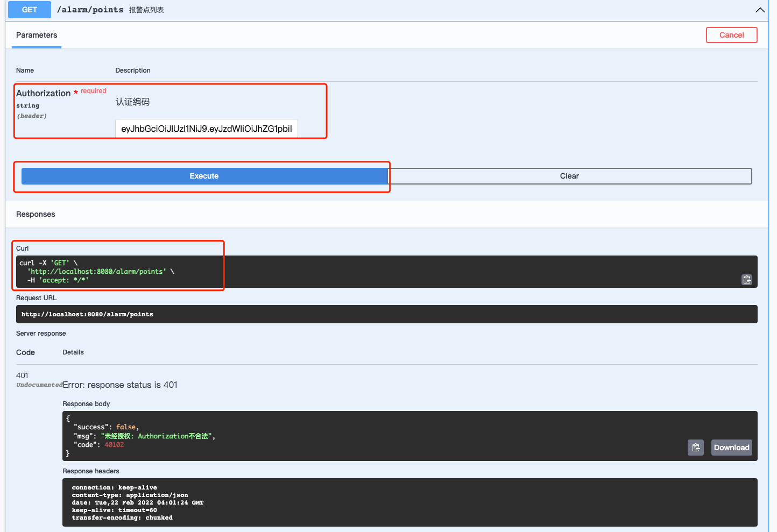Image resolution: width=777 pixels, height=532 pixels.
Task: Expand the 401 response details
Action: coord(22,375)
